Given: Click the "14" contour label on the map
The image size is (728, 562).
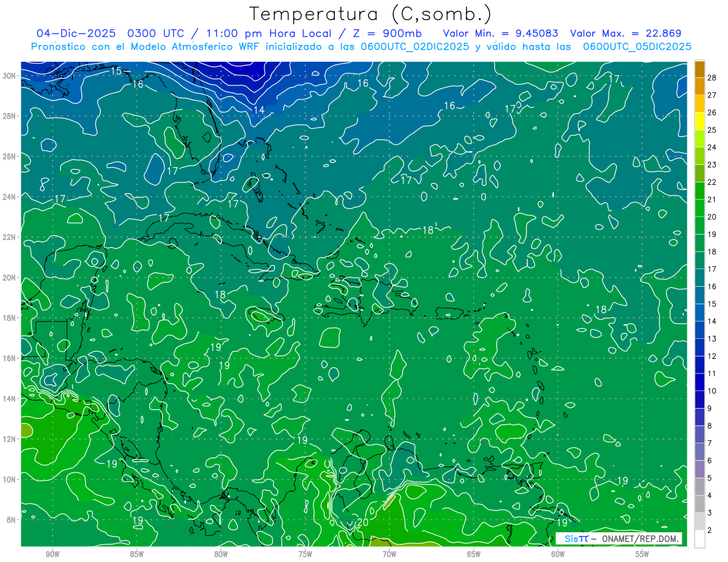Looking at the screenshot, I should pyautogui.click(x=259, y=110).
